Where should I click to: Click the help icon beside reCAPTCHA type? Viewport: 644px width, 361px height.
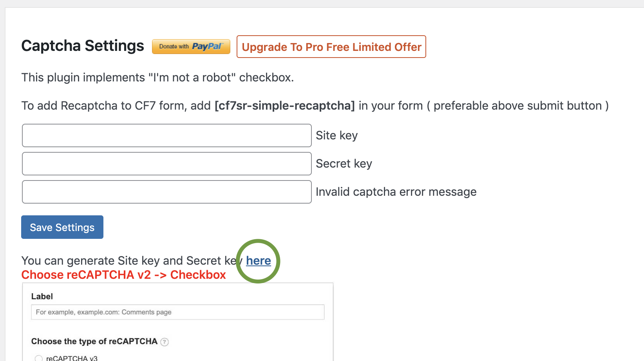coord(165,342)
